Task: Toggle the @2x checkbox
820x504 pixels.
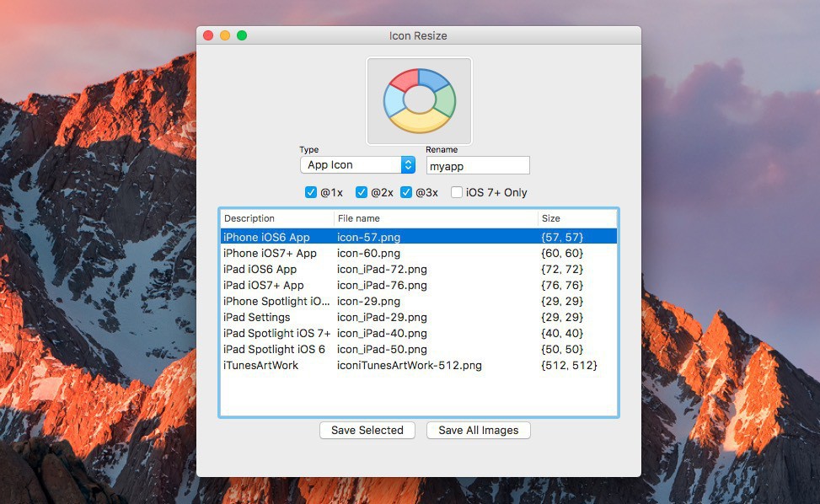Action: [x=362, y=192]
